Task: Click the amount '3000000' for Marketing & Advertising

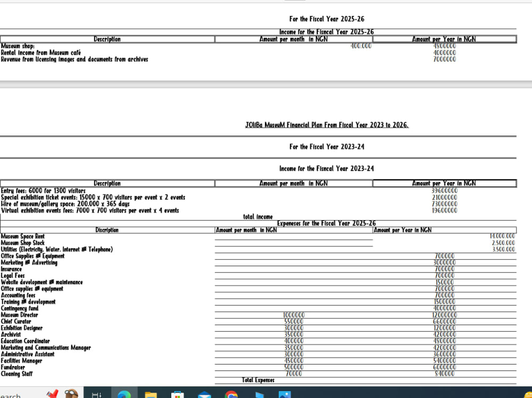Action: tap(444, 262)
